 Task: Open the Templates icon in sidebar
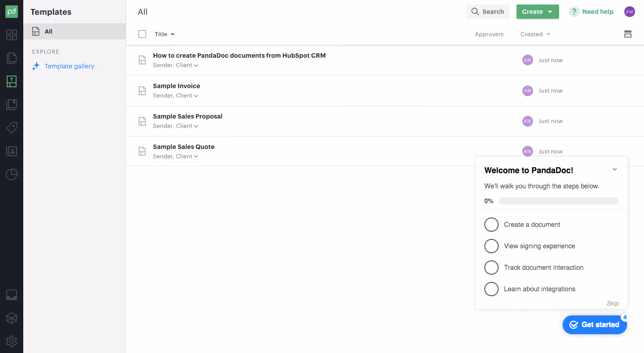tap(12, 81)
